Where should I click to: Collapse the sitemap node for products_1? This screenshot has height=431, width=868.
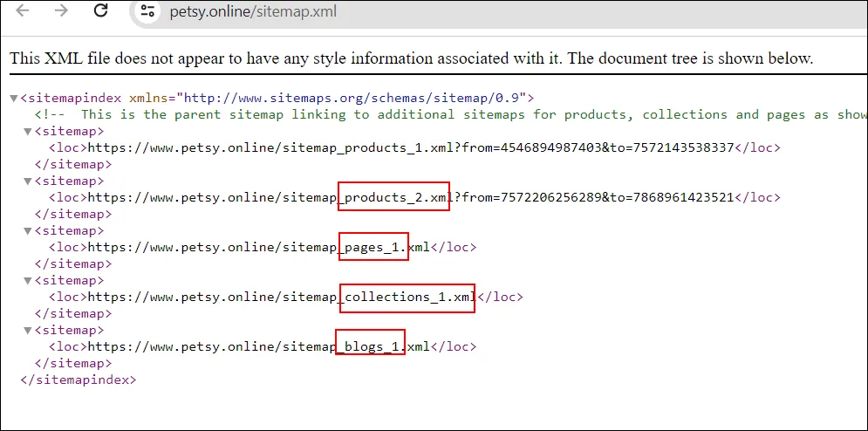pyautogui.click(x=27, y=132)
